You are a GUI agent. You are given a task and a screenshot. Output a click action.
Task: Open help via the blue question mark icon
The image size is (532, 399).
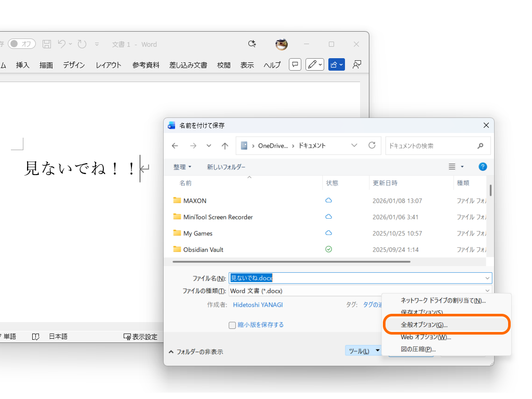click(483, 166)
